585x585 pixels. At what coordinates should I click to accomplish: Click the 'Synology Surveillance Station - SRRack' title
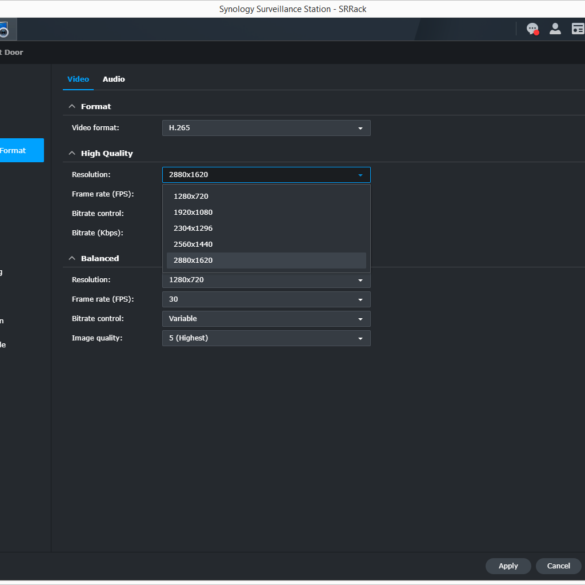point(292,9)
